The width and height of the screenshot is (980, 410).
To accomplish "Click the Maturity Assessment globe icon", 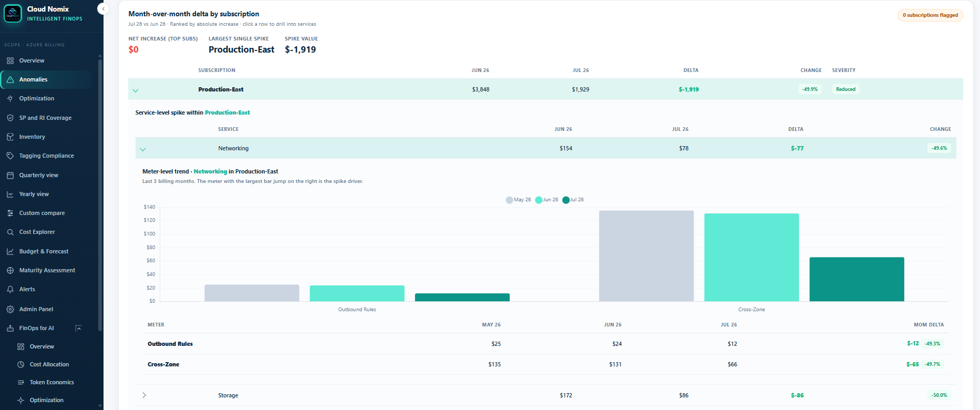I will (10, 270).
